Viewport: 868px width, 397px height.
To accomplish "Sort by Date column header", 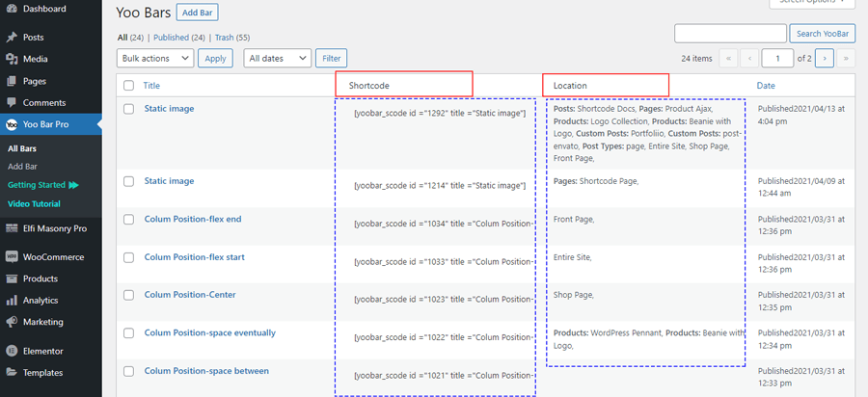I will [766, 86].
